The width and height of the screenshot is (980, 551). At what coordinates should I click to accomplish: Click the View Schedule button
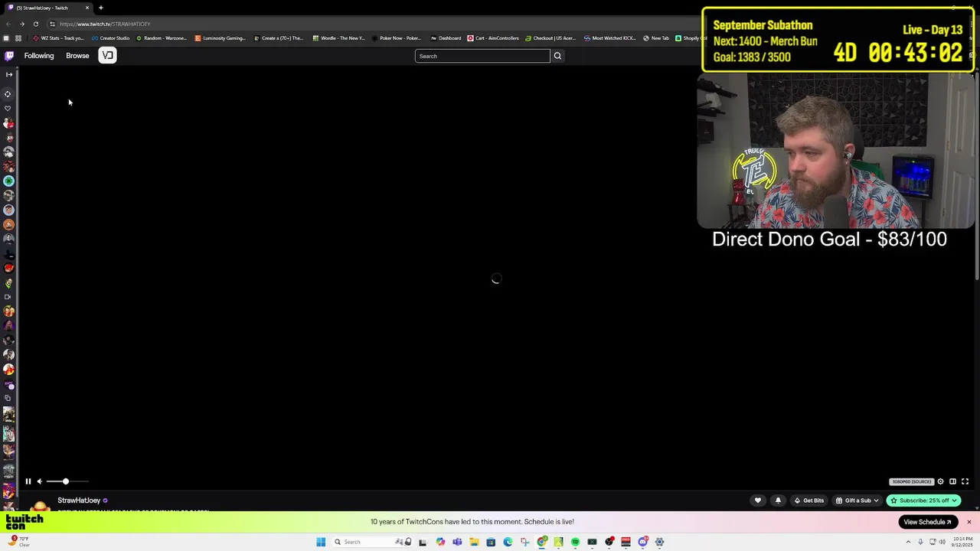click(x=927, y=522)
